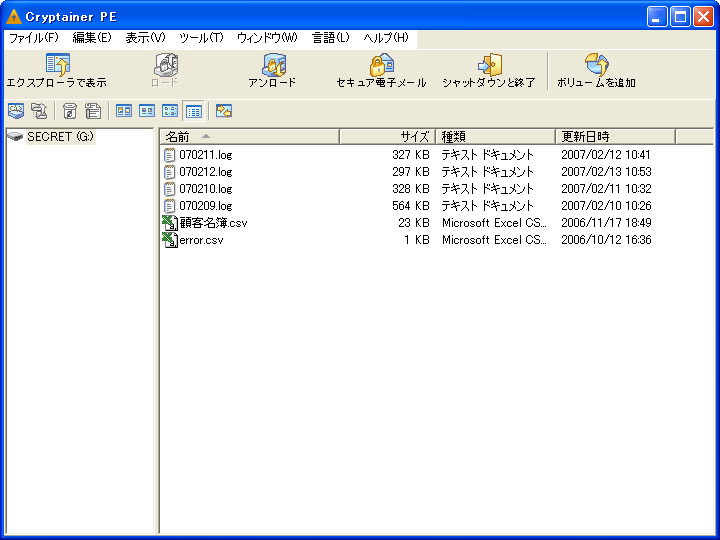Screen dimensions: 720x540
Task: Open the 言語(L) menu
Action: [331, 38]
